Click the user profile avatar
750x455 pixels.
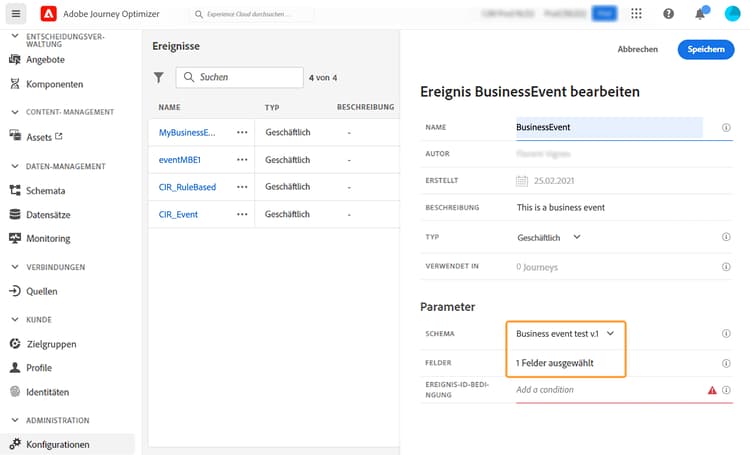tap(732, 14)
